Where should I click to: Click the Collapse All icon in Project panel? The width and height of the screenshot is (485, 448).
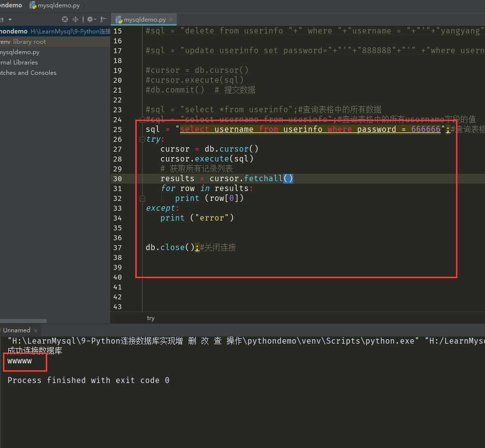click(75, 20)
